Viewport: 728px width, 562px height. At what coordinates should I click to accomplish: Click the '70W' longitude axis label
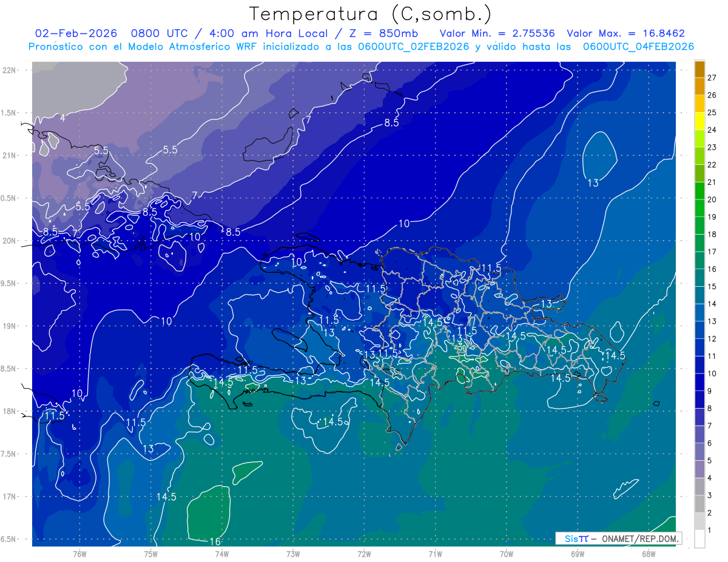pyautogui.click(x=506, y=554)
